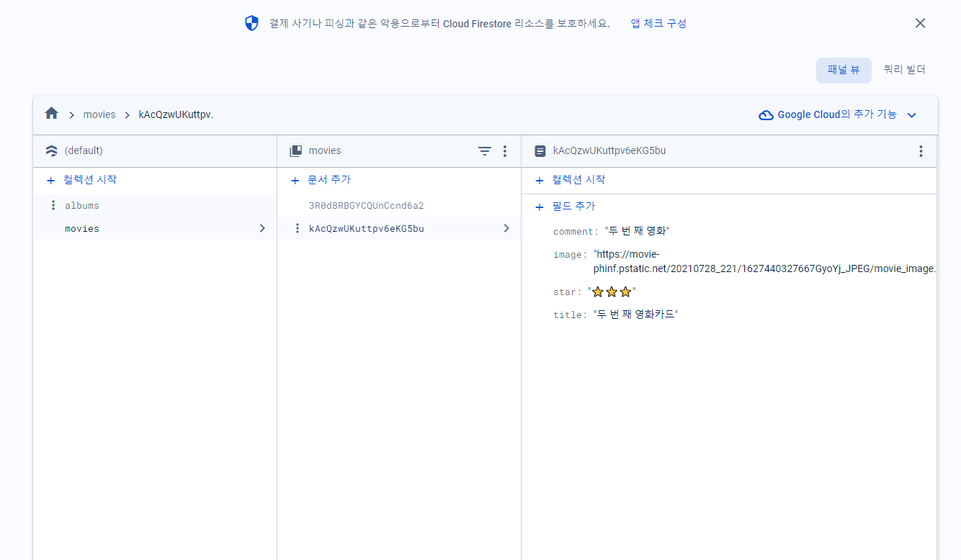Select the movies collection row
Image resolution: width=961 pixels, height=560 pixels.
[155, 228]
